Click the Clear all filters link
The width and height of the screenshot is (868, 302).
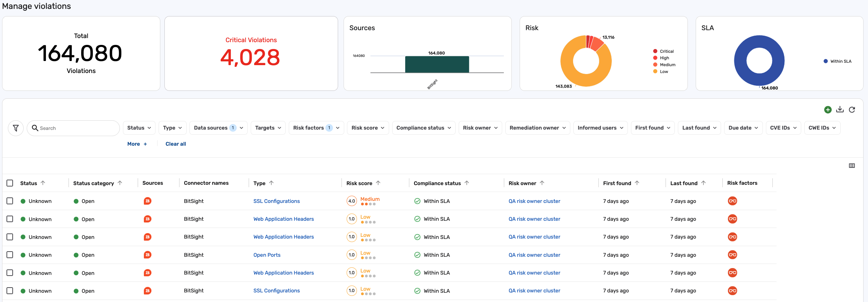[176, 144]
